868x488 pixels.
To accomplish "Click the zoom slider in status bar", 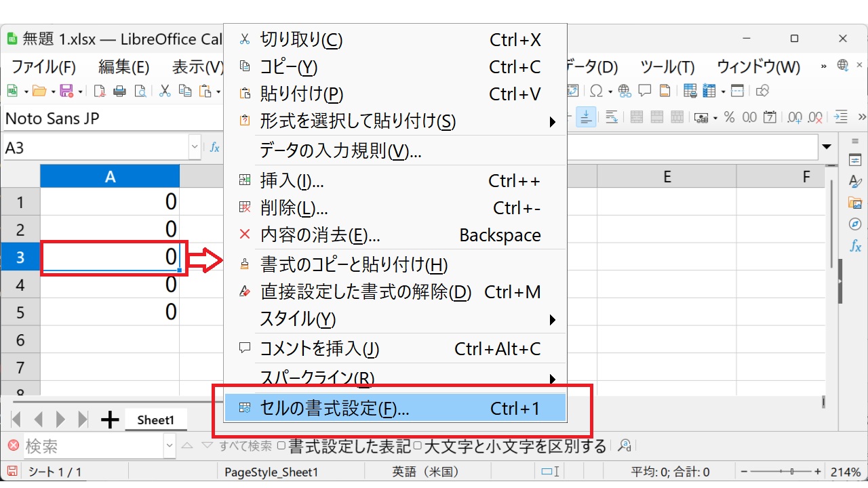I will (780, 472).
